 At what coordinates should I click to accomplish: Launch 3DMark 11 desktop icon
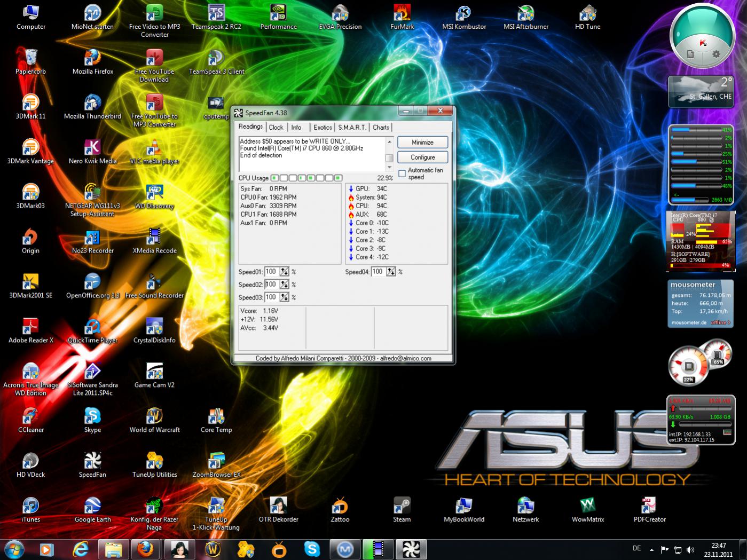(x=30, y=106)
